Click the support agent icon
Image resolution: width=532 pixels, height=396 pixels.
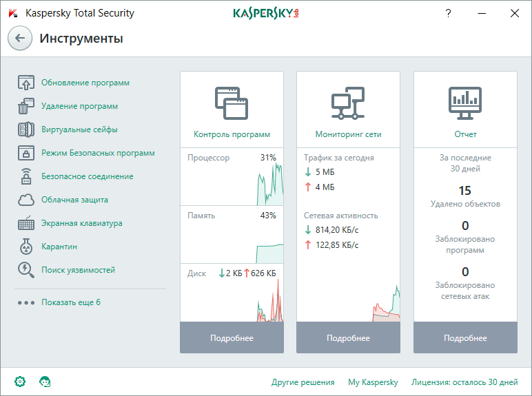click(45, 382)
